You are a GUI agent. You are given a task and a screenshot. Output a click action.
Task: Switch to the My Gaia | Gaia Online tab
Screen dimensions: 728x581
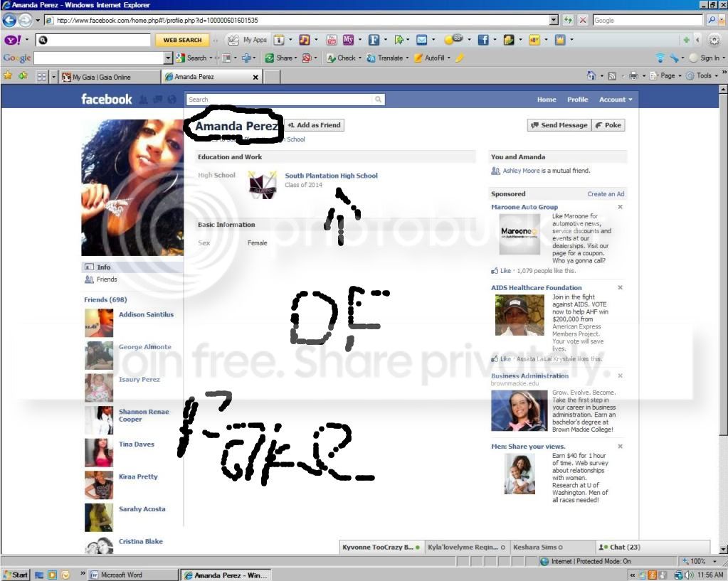[110, 77]
